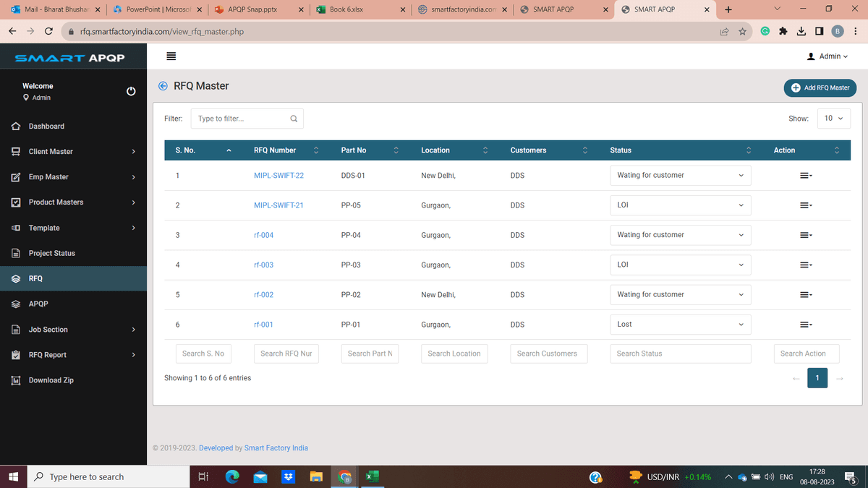Open the Show entries dropdown set to 10

point(834,118)
